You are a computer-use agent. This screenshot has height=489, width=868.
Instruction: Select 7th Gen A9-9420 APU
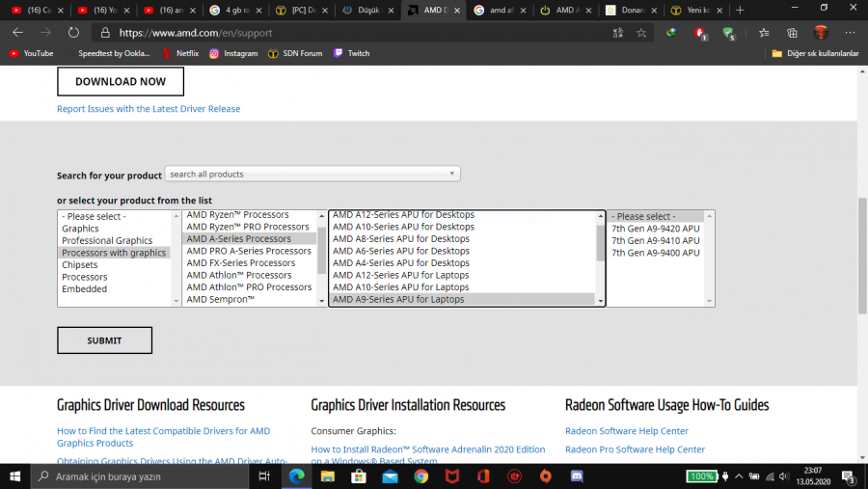click(x=656, y=229)
